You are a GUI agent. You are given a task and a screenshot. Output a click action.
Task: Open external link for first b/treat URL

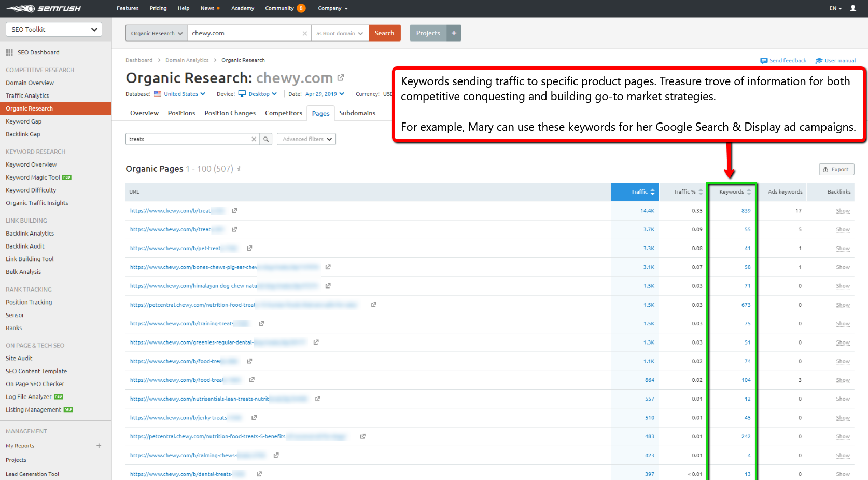(x=234, y=211)
